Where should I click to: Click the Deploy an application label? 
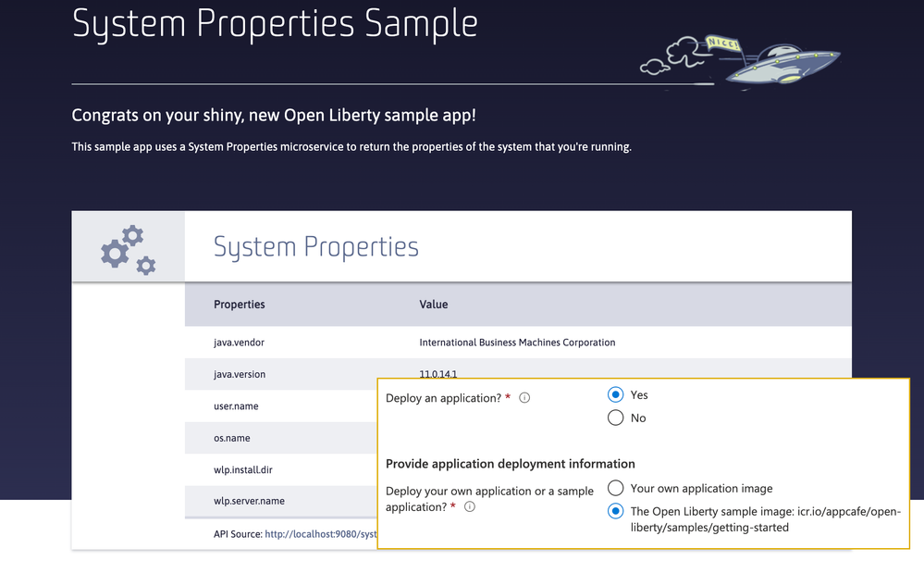[443, 398]
